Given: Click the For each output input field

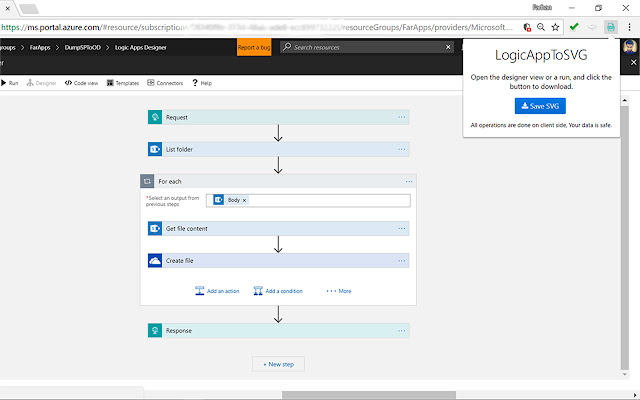Looking at the screenshot, I should 308,200.
